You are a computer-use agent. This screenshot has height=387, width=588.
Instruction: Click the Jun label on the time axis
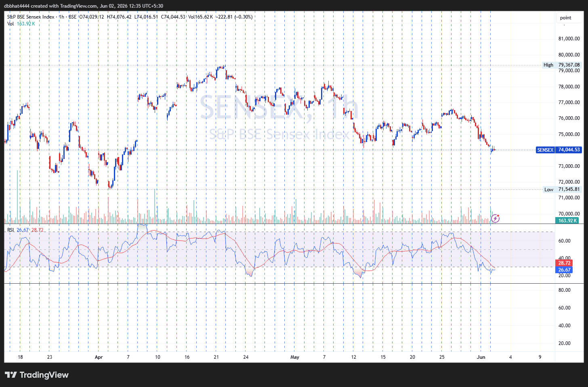(x=481, y=357)
